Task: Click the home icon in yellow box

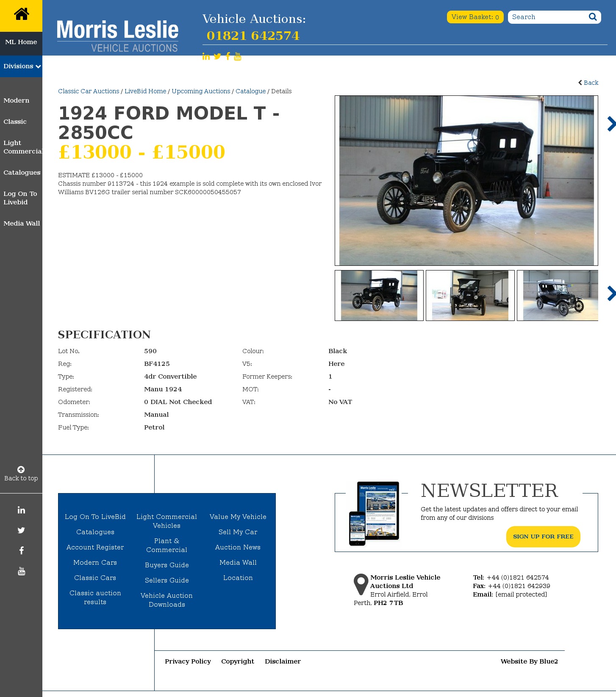Action: [x=21, y=14]
